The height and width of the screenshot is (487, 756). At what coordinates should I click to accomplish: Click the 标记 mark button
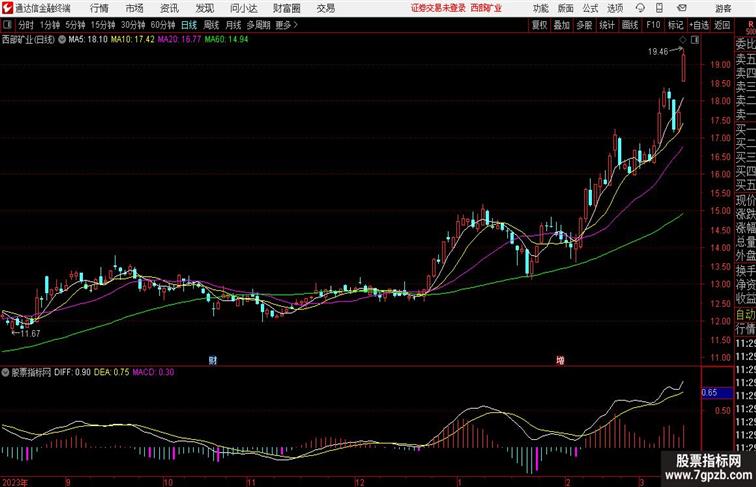pos(675,25)
